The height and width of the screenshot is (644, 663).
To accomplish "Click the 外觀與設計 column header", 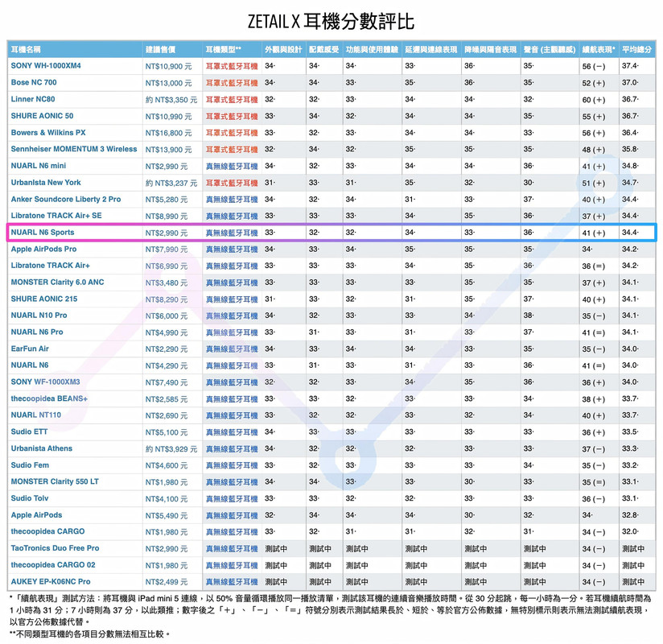I will (x=283, y=49).
